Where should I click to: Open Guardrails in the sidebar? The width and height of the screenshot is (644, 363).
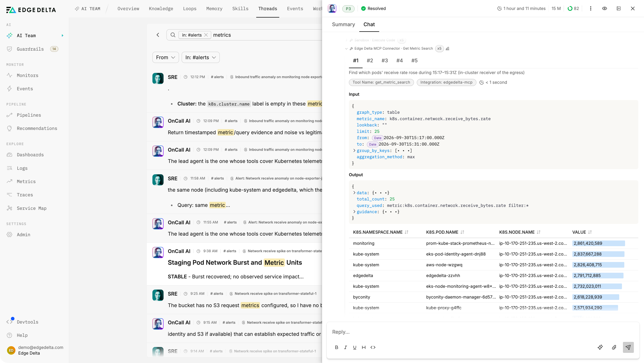tap(30, 49)
